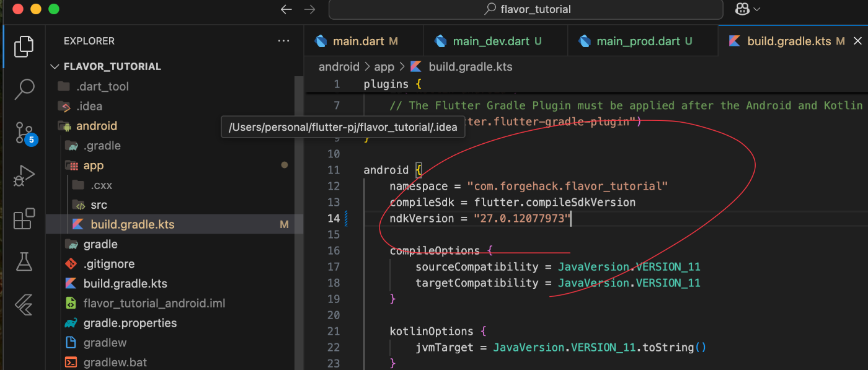The image size is (868, 370).
Task: Open the Search view in activity bar
Action: click(24, 89)
